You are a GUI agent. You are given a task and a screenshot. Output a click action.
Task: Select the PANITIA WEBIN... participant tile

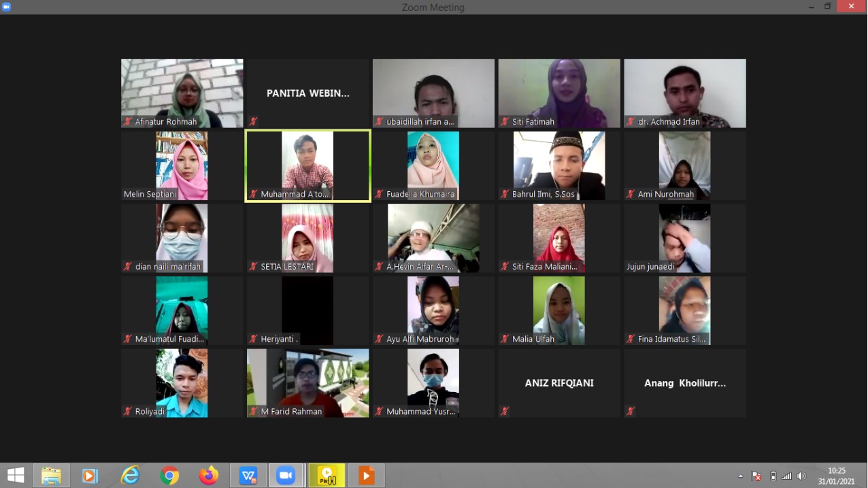point(307,93)
